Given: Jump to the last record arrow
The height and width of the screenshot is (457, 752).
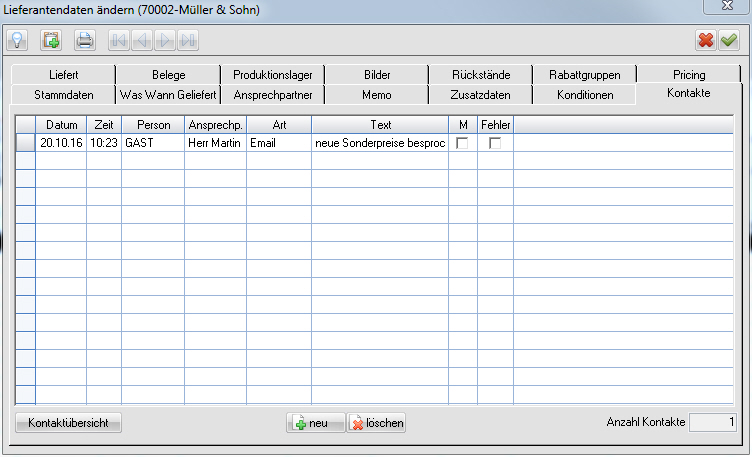Looking at the screenshot, I should (x=188, y=40).
